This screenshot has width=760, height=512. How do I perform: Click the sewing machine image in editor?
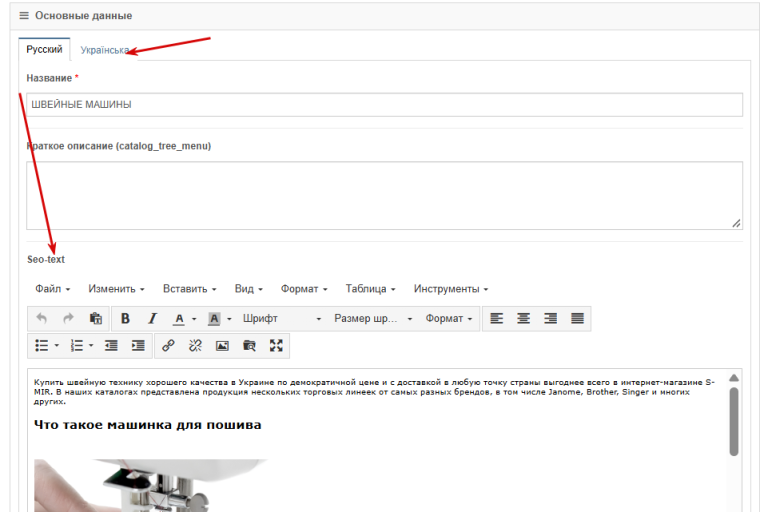[x=151, y=485]
